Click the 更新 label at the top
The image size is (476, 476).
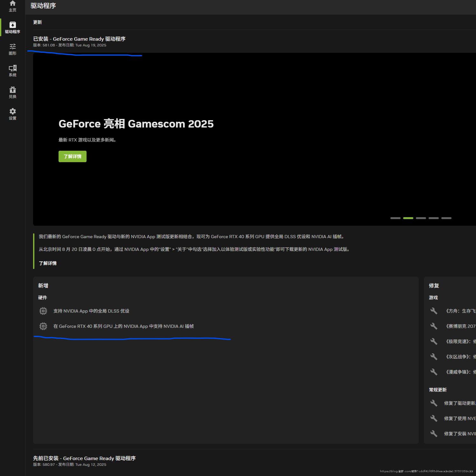click(38, 22)
